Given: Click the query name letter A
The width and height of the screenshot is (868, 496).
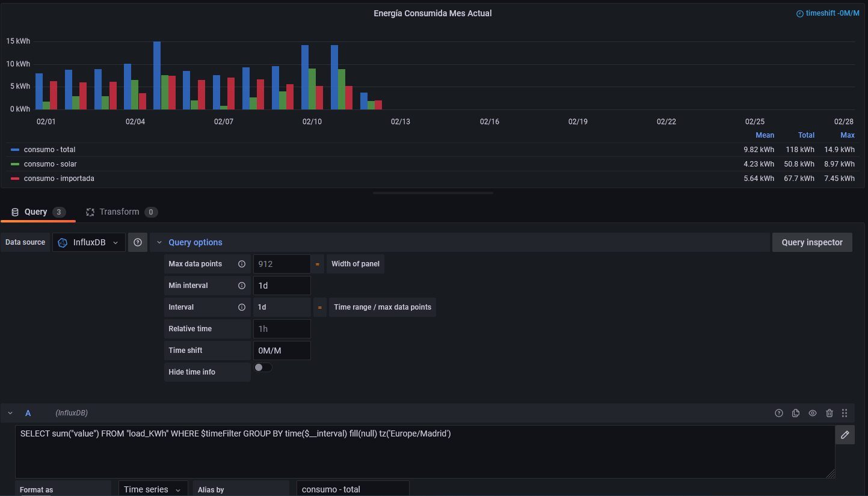Looking at the screenshot, I should pos(28,413).
